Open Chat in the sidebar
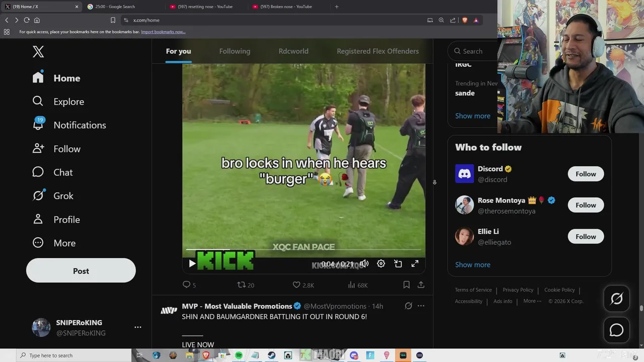644x362 pixels. tap(52, 172)
